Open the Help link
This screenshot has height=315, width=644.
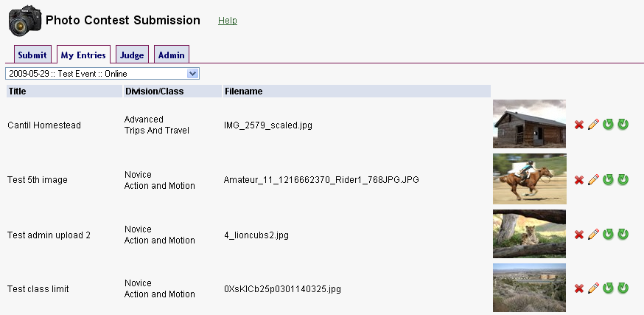(228, 21)
